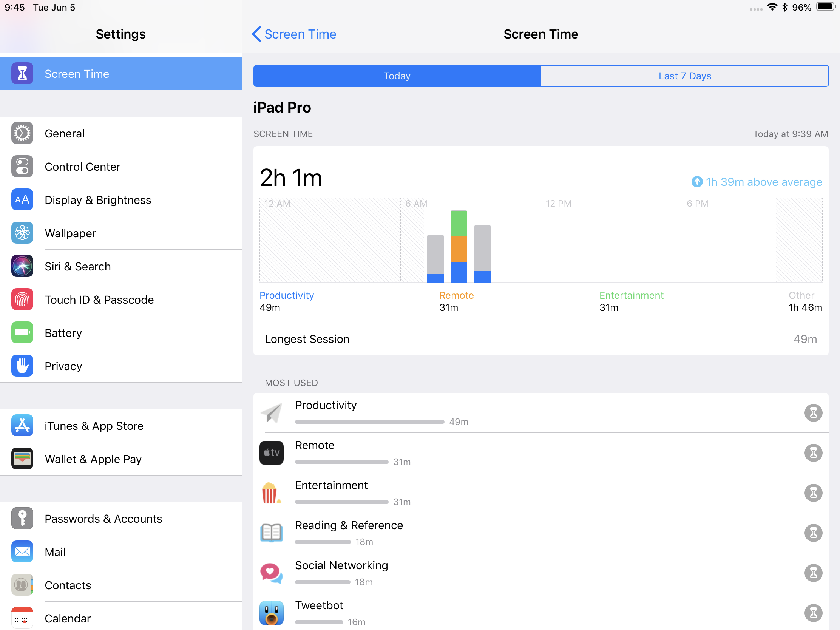Tap the Reading & Reference book icon
Screen dimensions: 840x630
(x=272, y=533)
